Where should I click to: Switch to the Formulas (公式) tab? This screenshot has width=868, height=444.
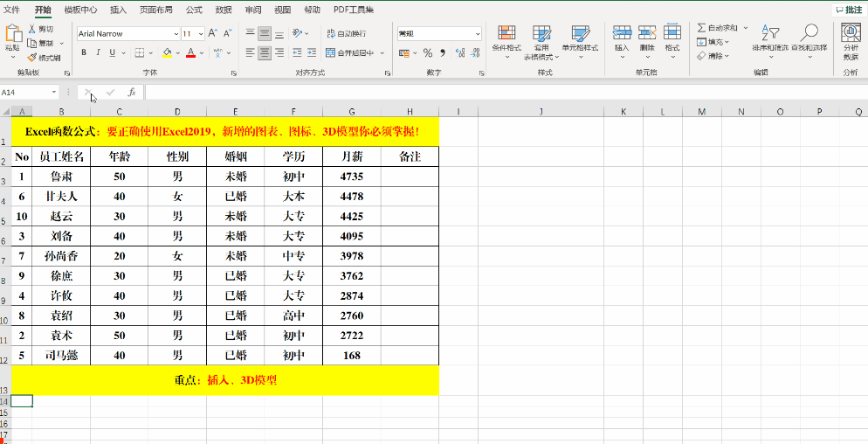tap(194, 10)
